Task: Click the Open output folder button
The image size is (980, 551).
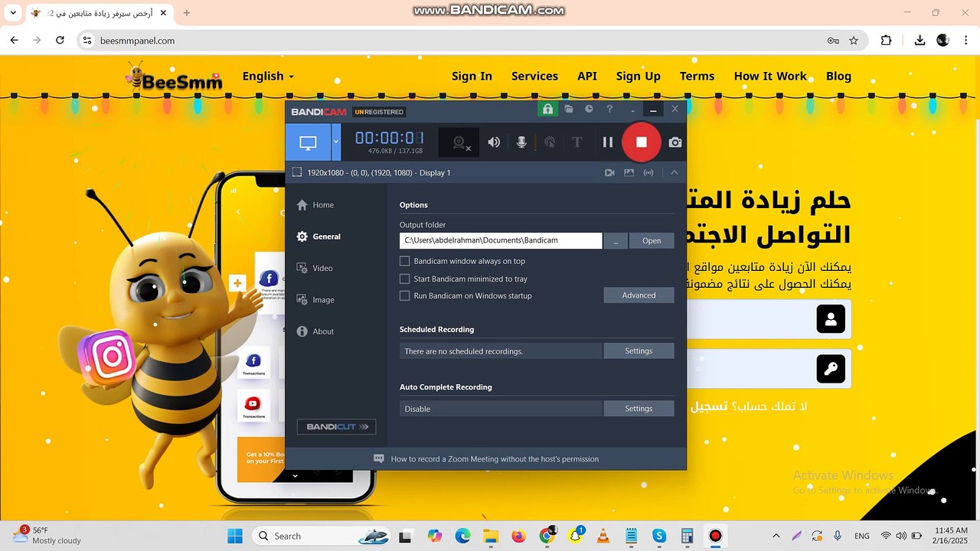Action: pyautogui.click(x=652, y=240)
